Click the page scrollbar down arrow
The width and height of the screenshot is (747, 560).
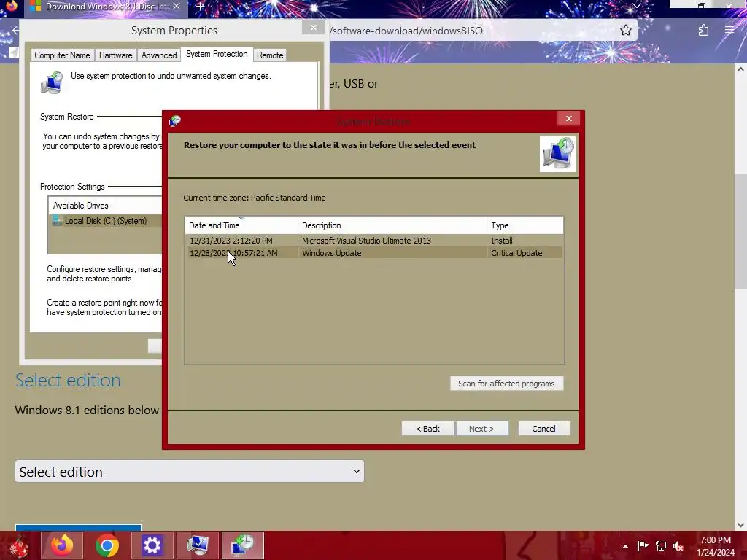coord(741,525)
